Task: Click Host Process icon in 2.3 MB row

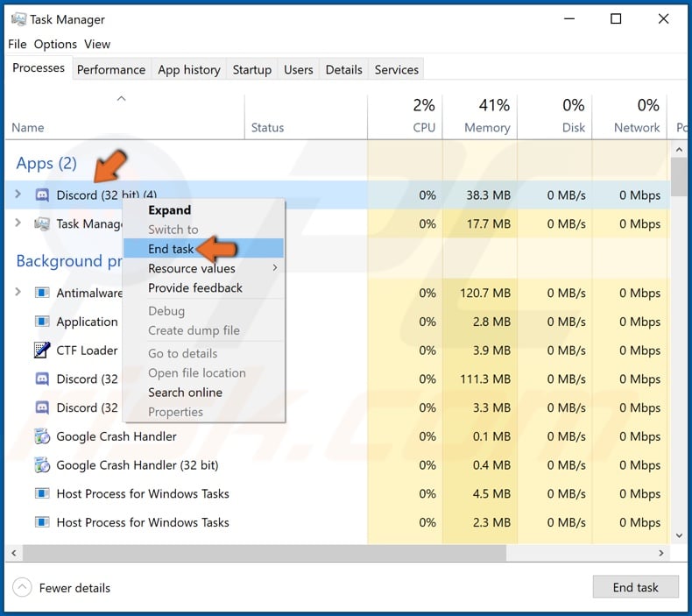Action: pos(42,522)
